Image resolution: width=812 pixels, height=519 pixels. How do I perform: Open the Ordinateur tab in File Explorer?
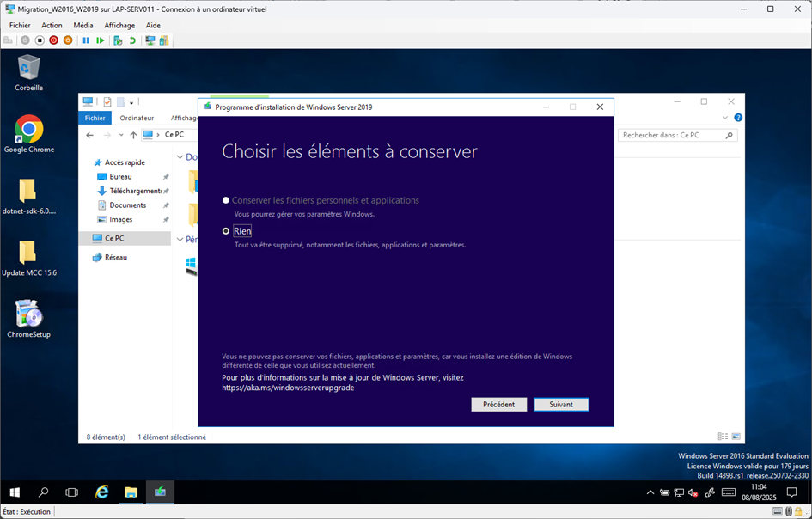point(137,118)
